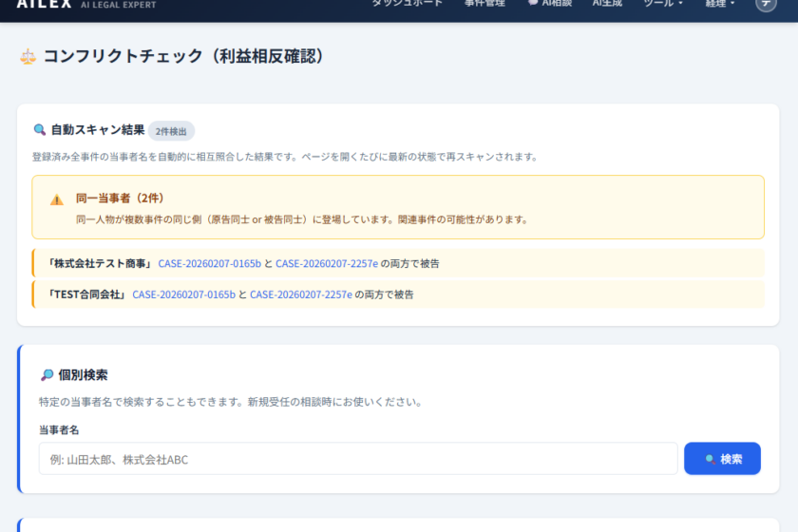
Task: Click the AILEX logo in the header
Action: click(44, 4)
